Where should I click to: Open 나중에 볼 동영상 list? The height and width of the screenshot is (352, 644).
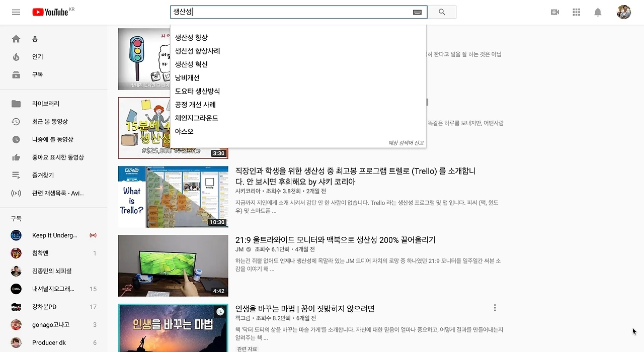53,139
